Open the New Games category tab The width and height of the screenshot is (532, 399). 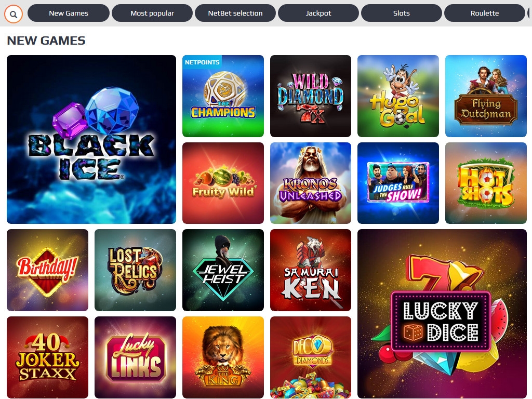tap(69, 13)
